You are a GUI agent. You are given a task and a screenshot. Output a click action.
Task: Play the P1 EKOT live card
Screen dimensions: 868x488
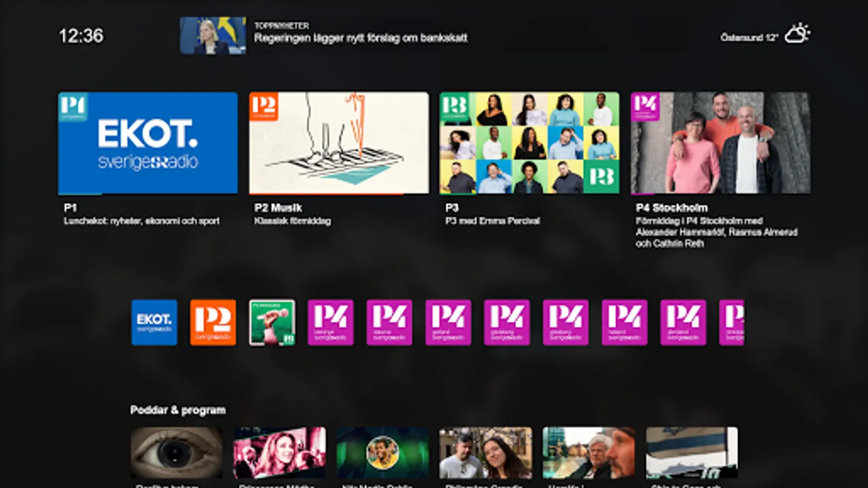[148, 143]
